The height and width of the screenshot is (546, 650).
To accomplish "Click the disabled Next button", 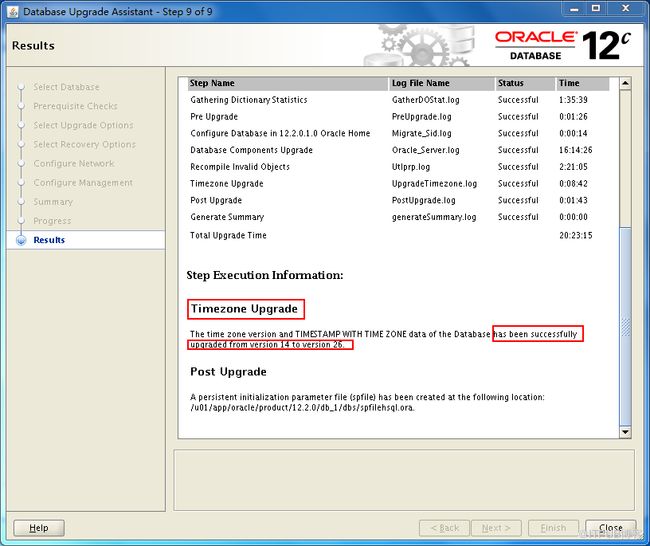I will [496, 528].
